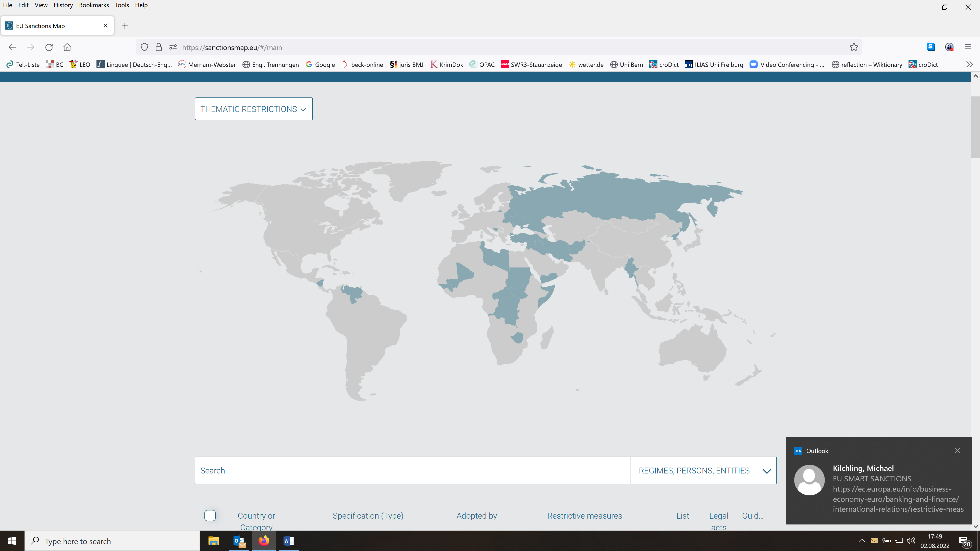980x551 pixels.
Task: Open Word from the Windows taskbar
Action: (288, 541)
